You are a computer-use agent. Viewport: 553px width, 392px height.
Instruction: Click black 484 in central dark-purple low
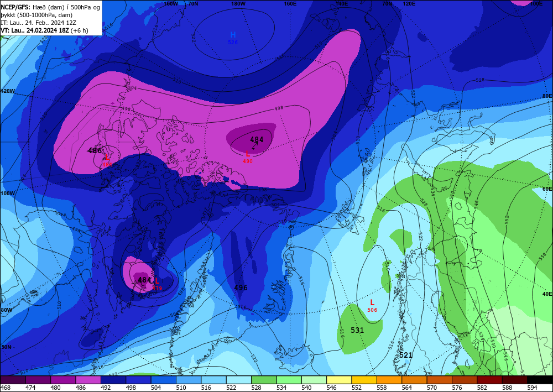pyautogui.click(x=257, y=139)
